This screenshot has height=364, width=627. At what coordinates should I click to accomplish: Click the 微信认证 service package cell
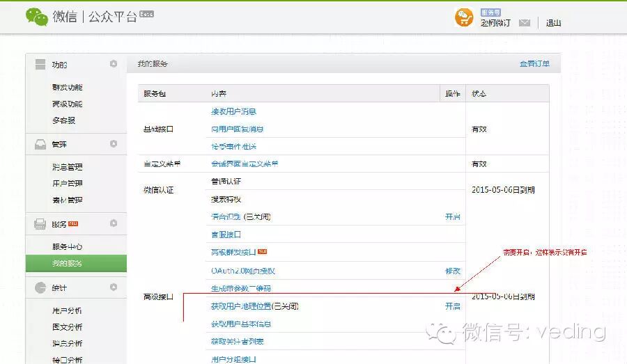click(x=158, y=190)
